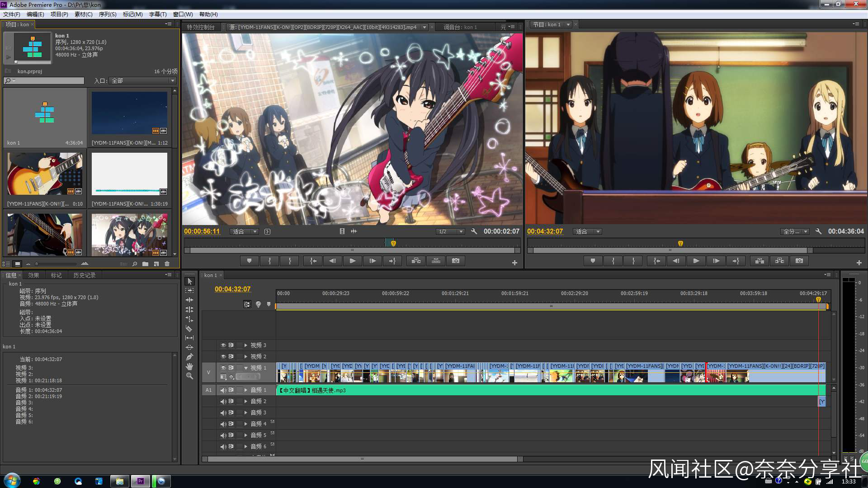Open source monitor 适合 zoom dropdown
This screenshot has height=488, width=868.
coord(245,231)
